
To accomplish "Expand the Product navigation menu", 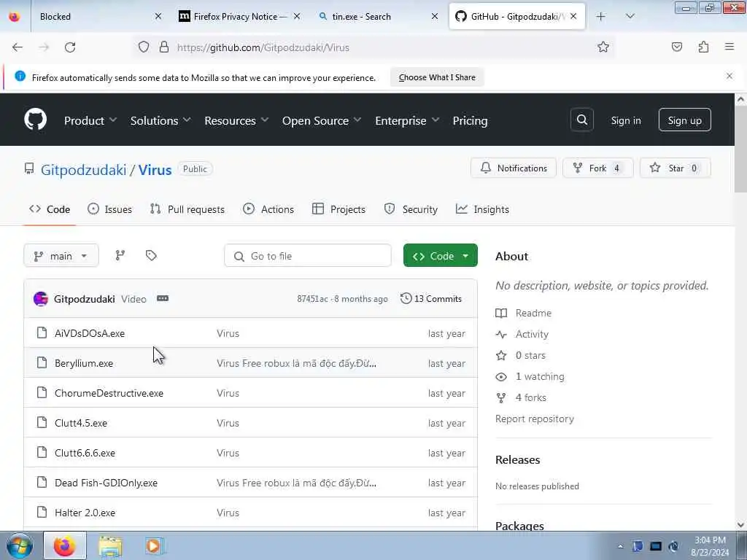I will [x=90, y=120].
